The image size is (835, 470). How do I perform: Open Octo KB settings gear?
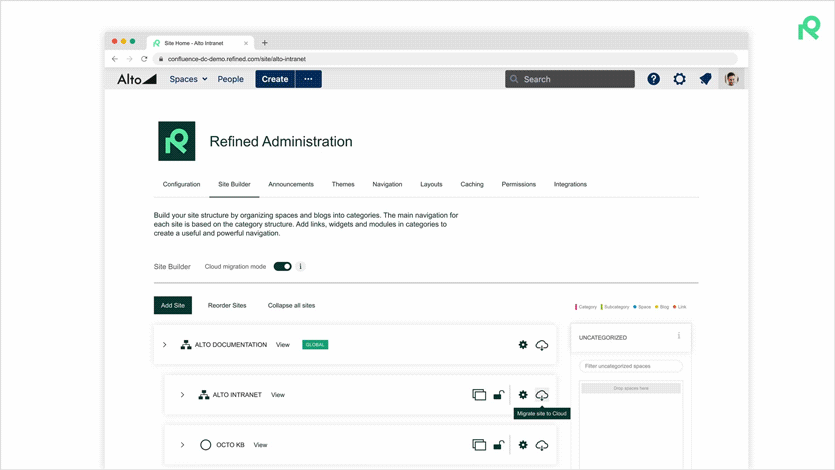(x=523, y=445)
